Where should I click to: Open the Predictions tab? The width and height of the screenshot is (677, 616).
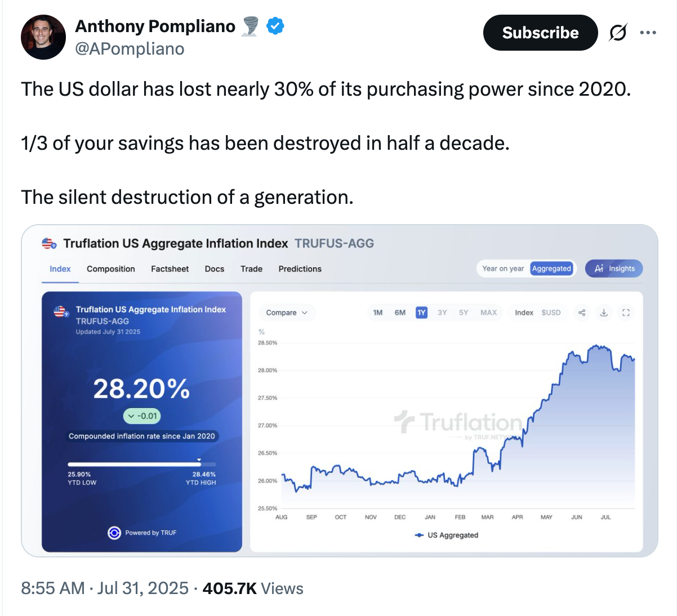(300, 269)
